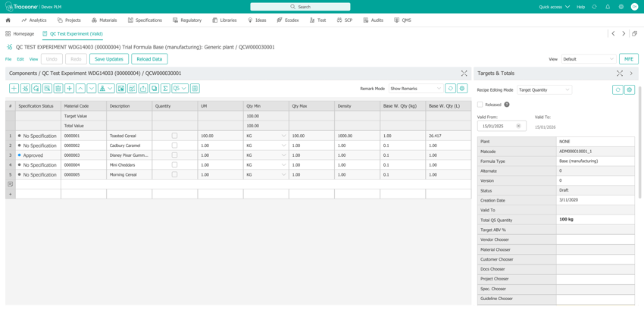Click the calculator icon in components toolbar
The width and height of the screenshot is (644, 313).
click(195, 89)
